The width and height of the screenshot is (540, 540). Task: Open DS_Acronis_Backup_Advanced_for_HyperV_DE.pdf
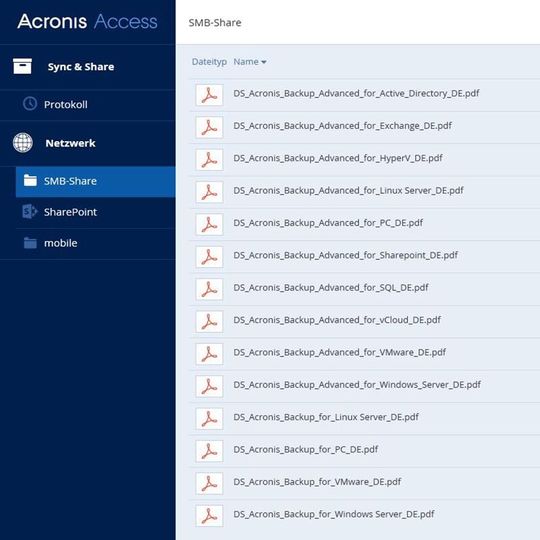[x=338, y=158]
